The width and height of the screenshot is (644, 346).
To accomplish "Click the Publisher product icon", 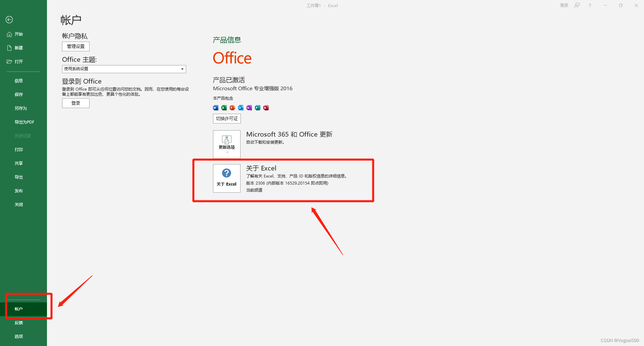I will [258, 108].
